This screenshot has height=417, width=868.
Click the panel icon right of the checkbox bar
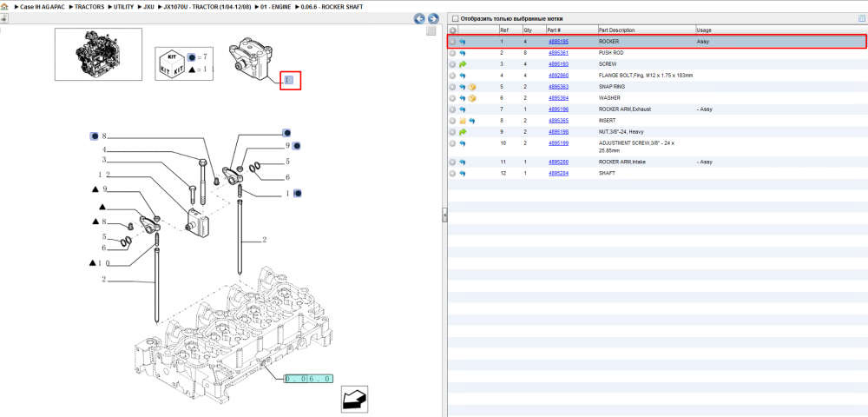pyautogui.click(x=861, y=18)
